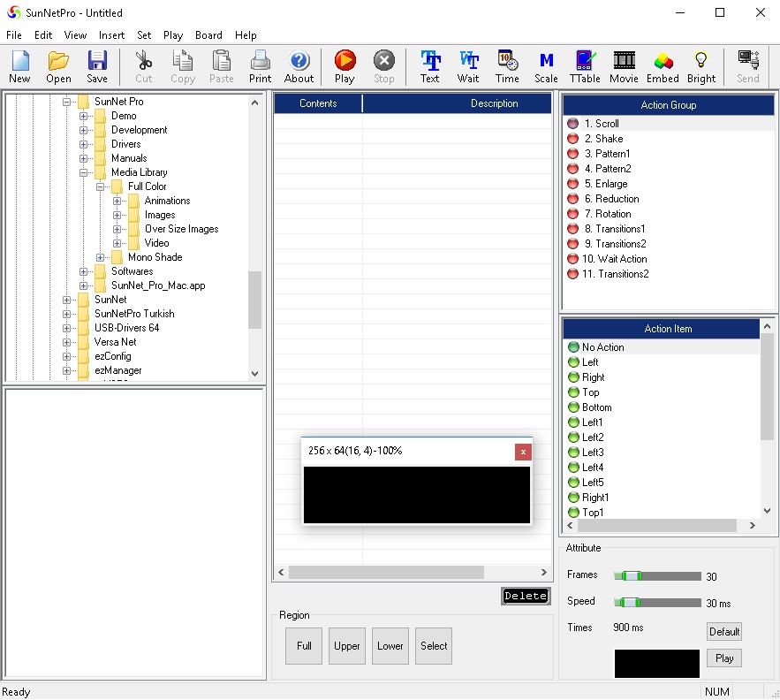Screen dimensions: 780x700
Task: Click the Frames slider handle
Action: coord(632,576)
